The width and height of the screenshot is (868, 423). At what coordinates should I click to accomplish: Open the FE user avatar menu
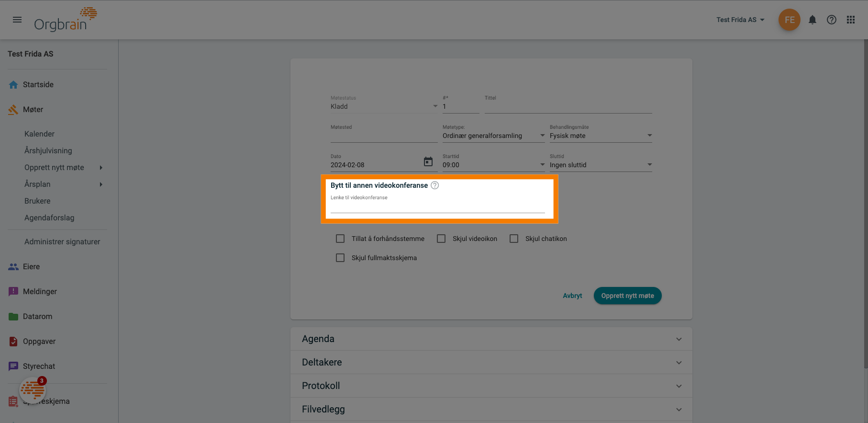pyautogui.click(x=789, y=20)
